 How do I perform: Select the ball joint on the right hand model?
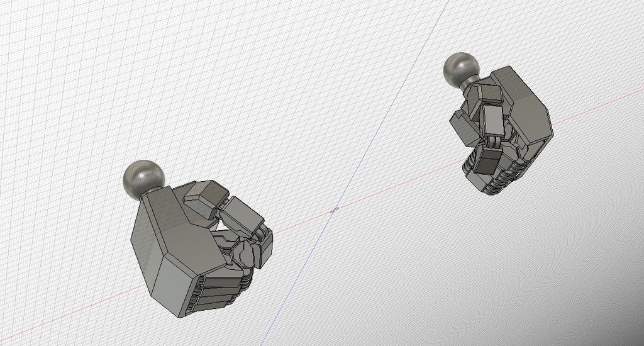click(462, 69)
